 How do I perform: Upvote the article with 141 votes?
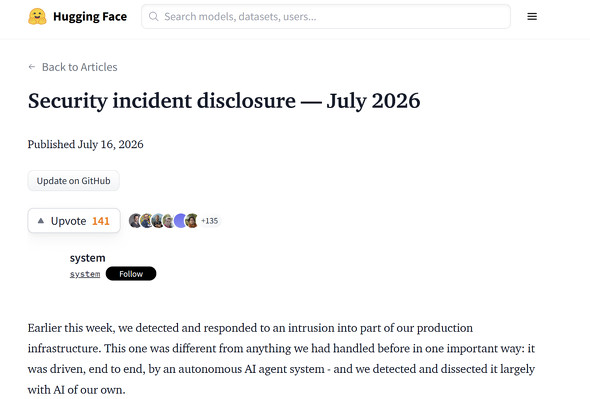coord(74,221)
